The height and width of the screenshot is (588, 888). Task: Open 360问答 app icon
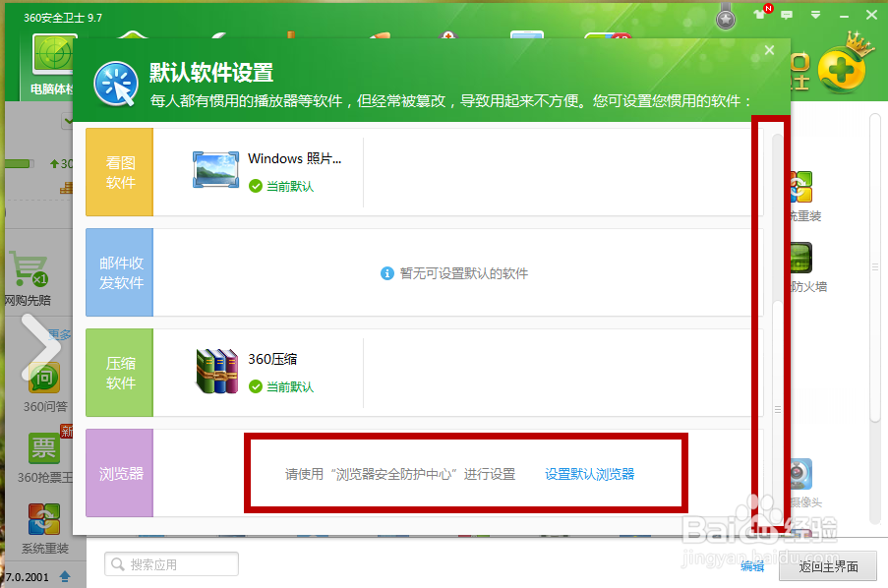pos(44,378)
